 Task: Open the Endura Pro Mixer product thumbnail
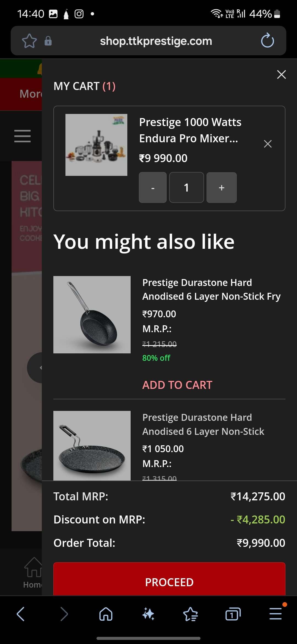click(x=96, y=145)
